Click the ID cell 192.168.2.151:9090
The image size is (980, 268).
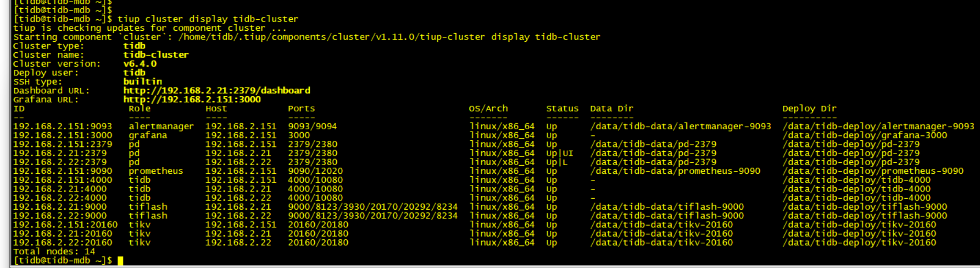[x=63, y=171]
